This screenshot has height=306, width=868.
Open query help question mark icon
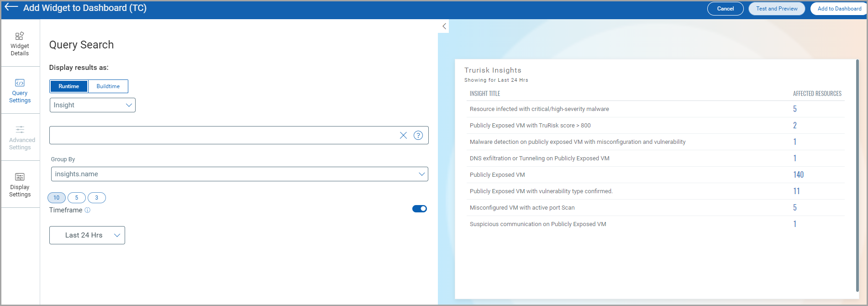pos(418,135)
